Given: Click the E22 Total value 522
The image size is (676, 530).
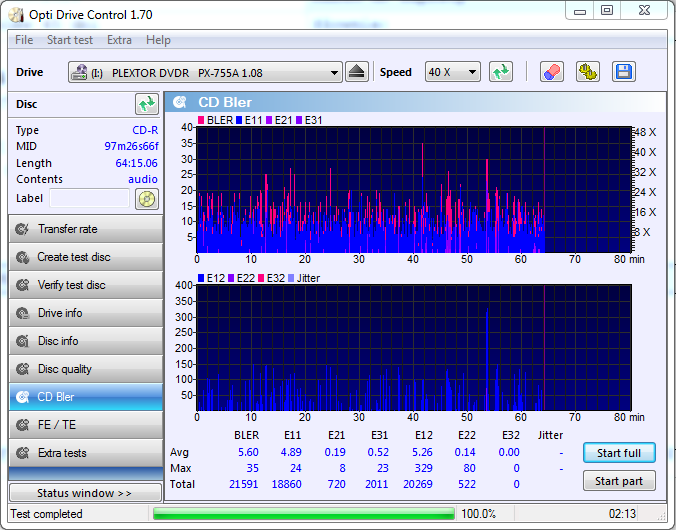Looking at the screenshot, I should click(x=467, y=484).
